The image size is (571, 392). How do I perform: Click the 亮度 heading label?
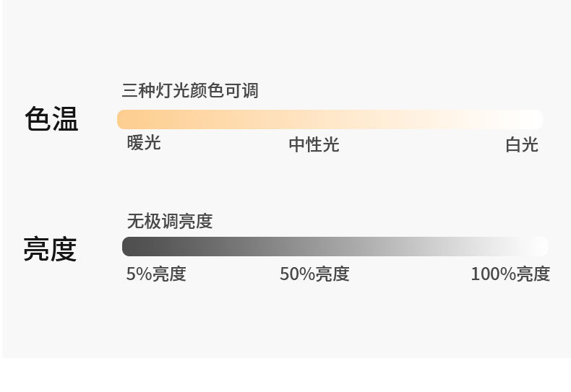coord(50,249)
